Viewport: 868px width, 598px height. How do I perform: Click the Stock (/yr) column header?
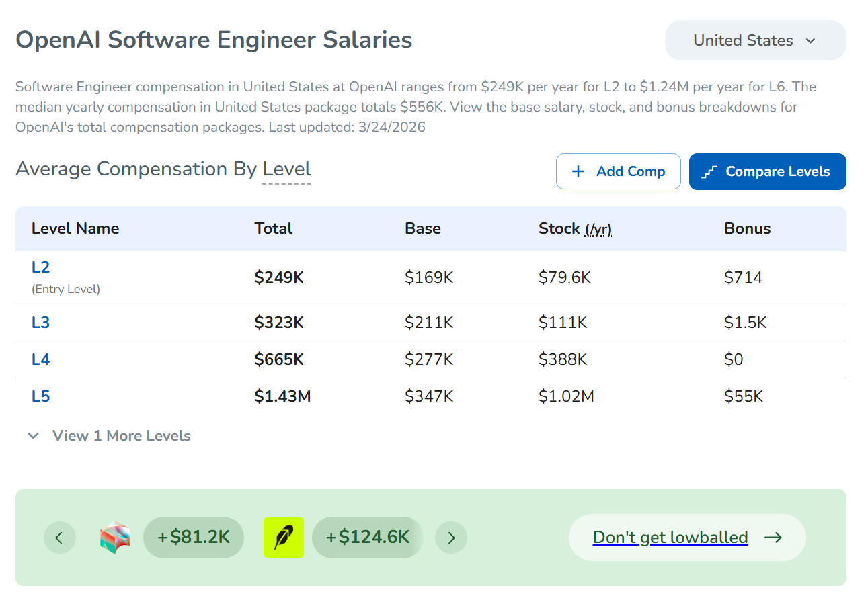click(x=574, y=229)
